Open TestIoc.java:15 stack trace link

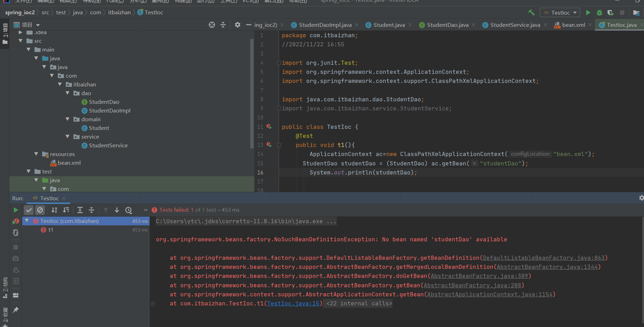point(293,303)
